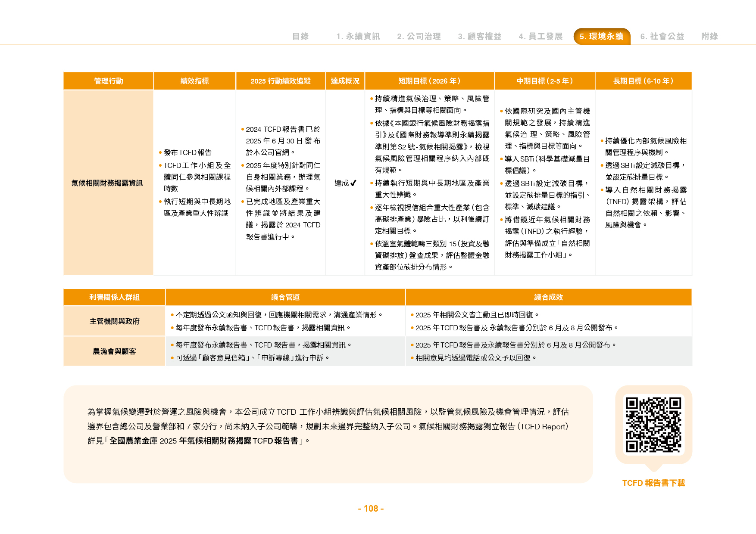
Task: Click the 短期目標 (2026 年) header
Action: [429, 81]
